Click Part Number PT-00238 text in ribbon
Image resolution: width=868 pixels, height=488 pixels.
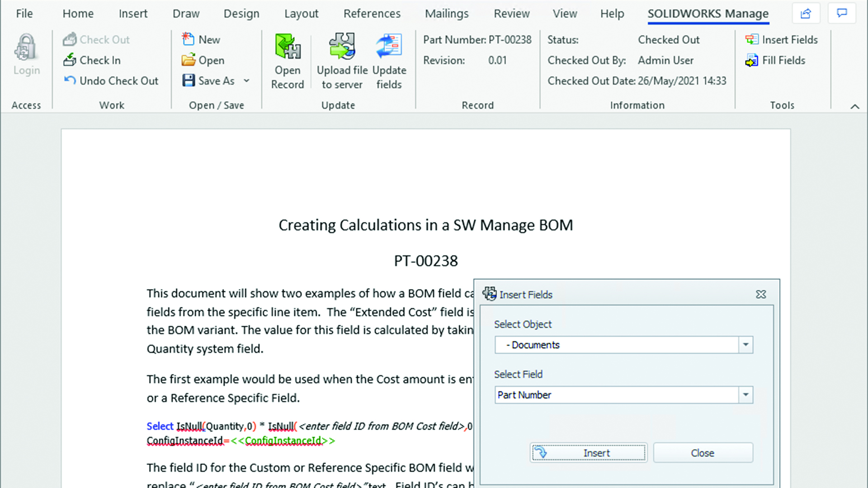tap(477, 40)
